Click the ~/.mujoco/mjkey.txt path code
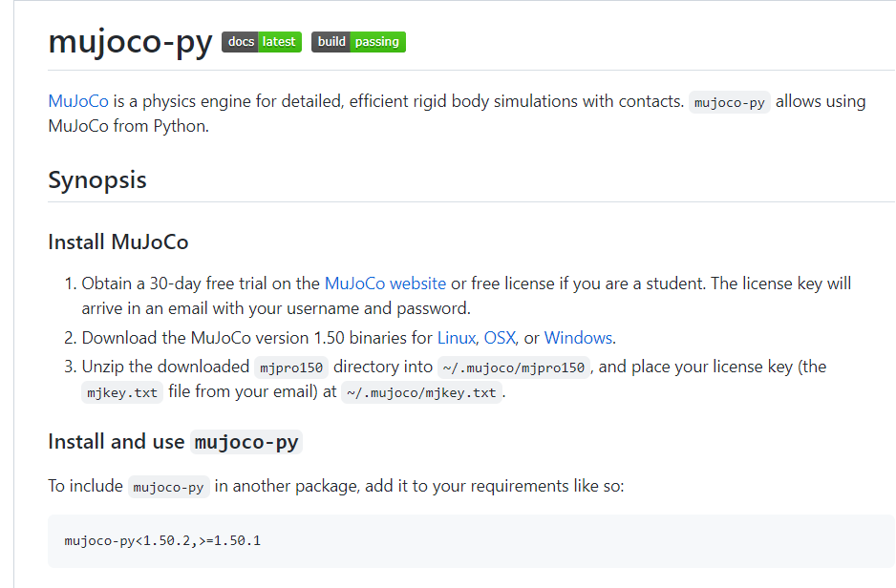The image size is (896, 588). [x=421, y=392]
